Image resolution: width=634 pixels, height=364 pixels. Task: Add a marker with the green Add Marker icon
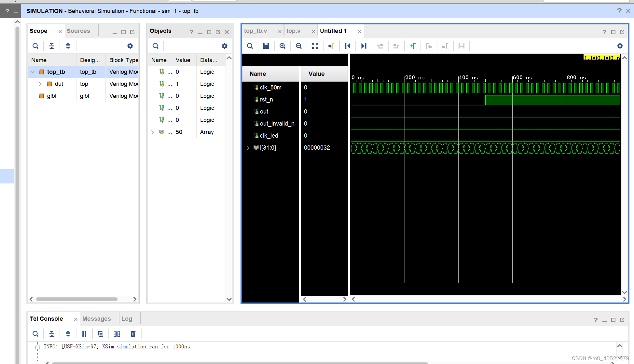[x=413, y=46]
